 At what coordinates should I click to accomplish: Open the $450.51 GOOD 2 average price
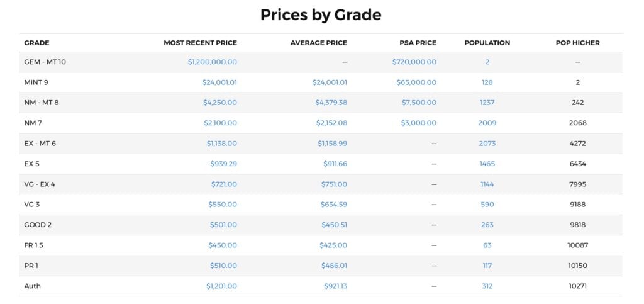pyautogui.click(x=335, y=225)
